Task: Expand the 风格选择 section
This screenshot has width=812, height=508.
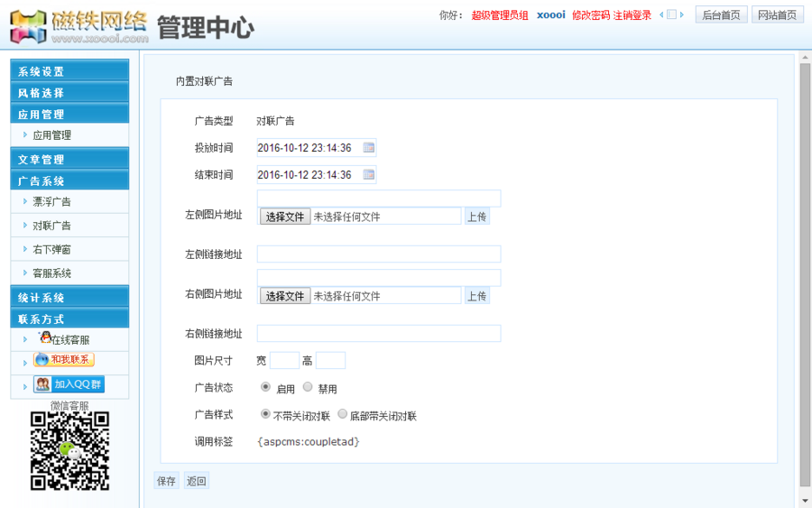Action: [69, 92]
